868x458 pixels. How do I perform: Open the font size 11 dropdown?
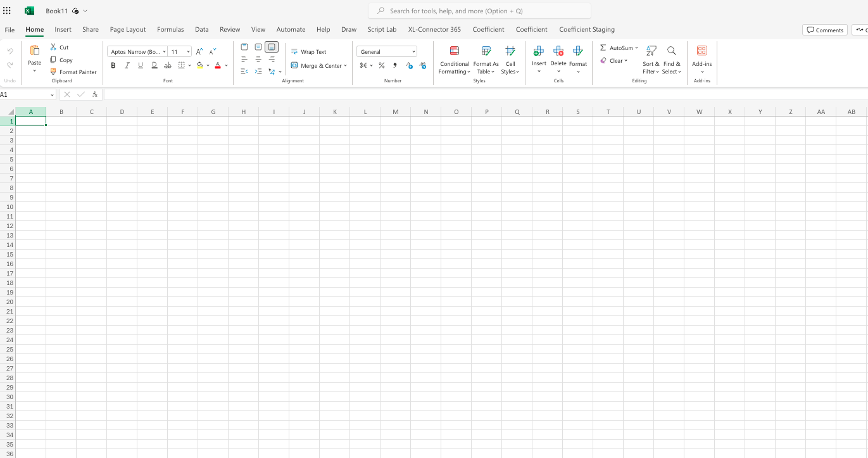click(x=188, y=52)
